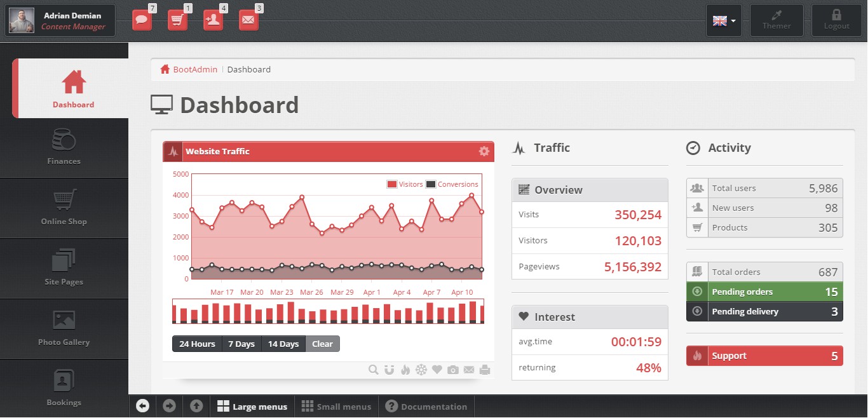Switch to Large menus layout
Image resolution: width=868 pixels, height=418 pixels.
click(x=252, y=407)
